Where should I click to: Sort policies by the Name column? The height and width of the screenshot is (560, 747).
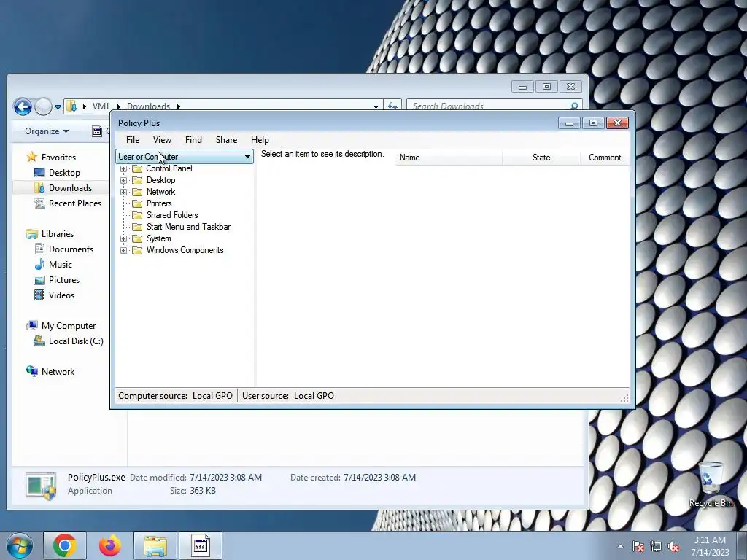pos(449,157)
